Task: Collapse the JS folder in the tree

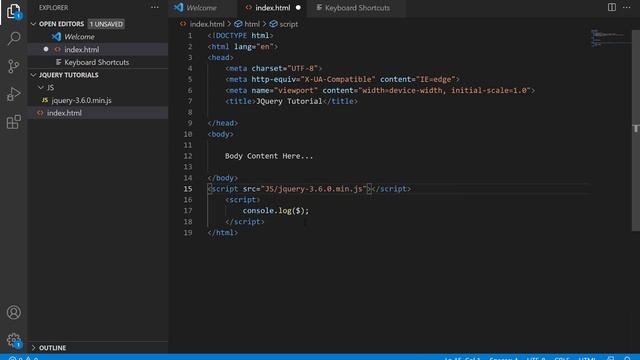Action: coord(41,87)
